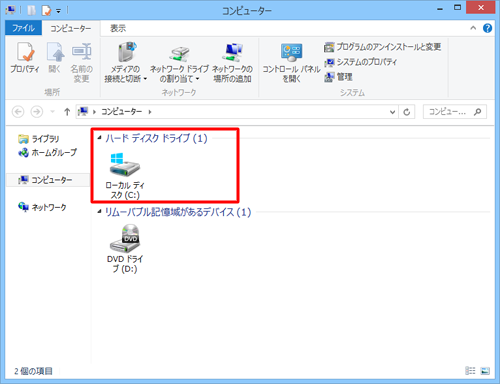Switch to 表示 ribbon tab
This screenshot has width=500, height=384.
(x=118, y=28)
